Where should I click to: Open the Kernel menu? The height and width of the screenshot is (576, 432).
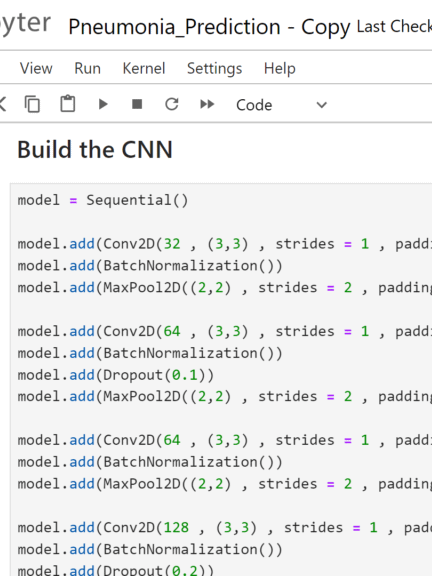click(x=144, y=68)
